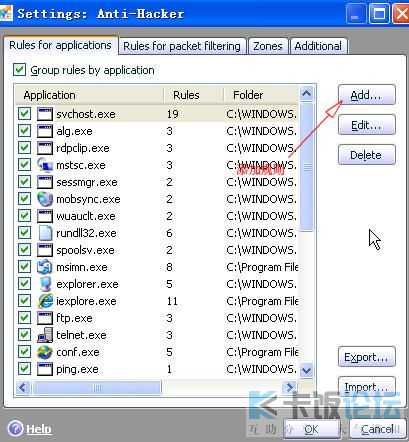Click the svchost.exe application icon
Image resolution: width=409 pixels, height=442 pixels.
tap(45, 114)
